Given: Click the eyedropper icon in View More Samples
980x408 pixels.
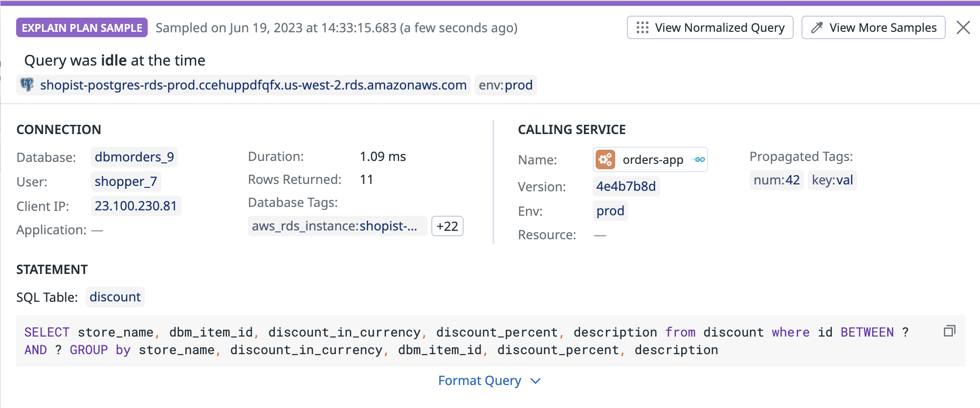Looking at the screenshot, I should point(817,27).
